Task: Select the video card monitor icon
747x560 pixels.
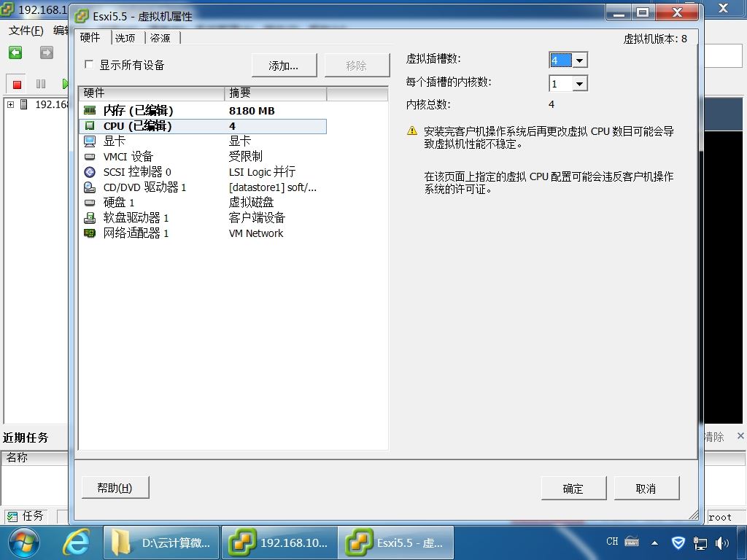Action: (90, 141)
